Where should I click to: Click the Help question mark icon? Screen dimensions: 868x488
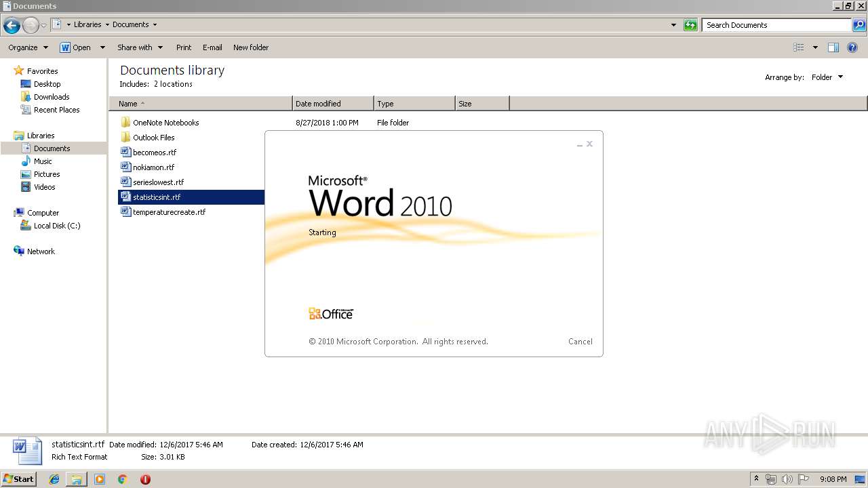(x=853, y=47)
